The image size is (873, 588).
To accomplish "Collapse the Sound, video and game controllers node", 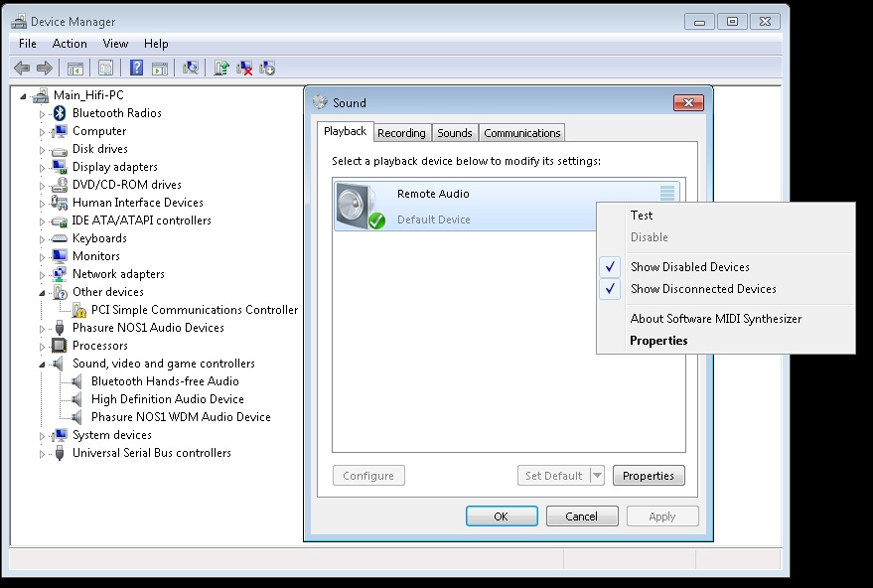I will 43,365.
